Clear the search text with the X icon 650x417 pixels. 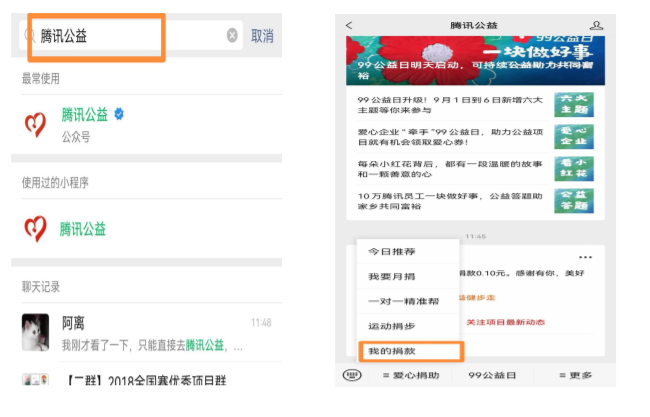pyautogui.click(x=232, y=36)
